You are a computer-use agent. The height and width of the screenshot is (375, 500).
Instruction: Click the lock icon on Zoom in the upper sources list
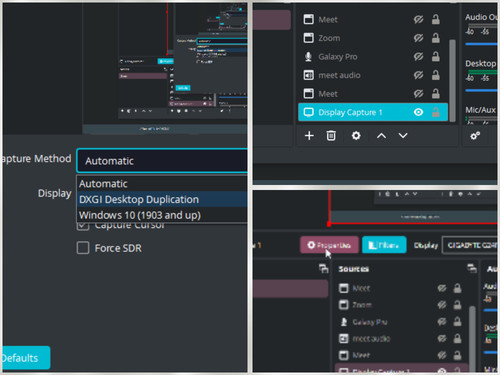click(x=436, y=38)
